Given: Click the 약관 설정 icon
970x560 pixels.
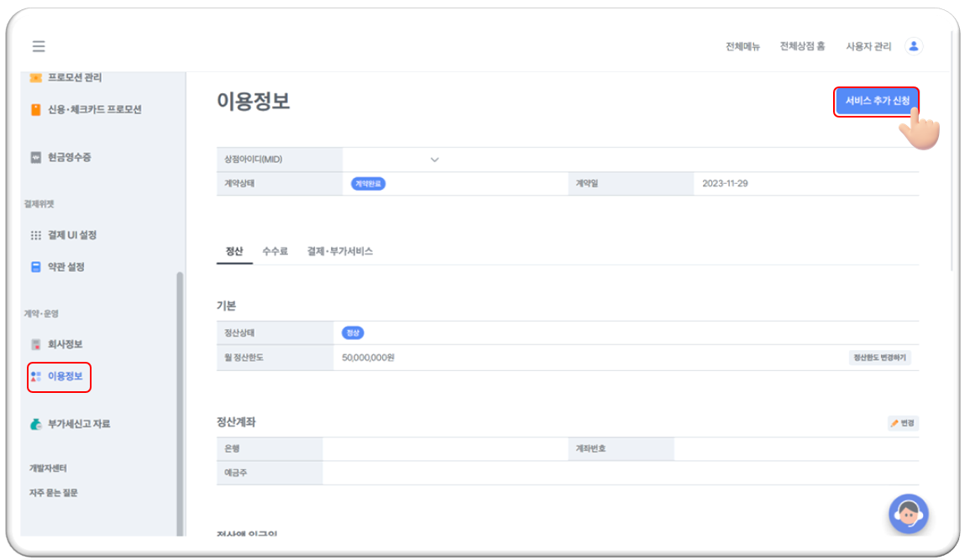Looking at the screenshot, I should click(35, 267).
